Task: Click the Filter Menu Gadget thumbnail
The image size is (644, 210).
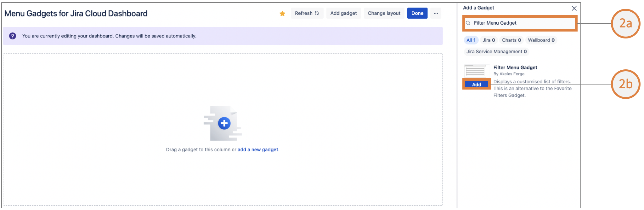Action: click(475, 71)
